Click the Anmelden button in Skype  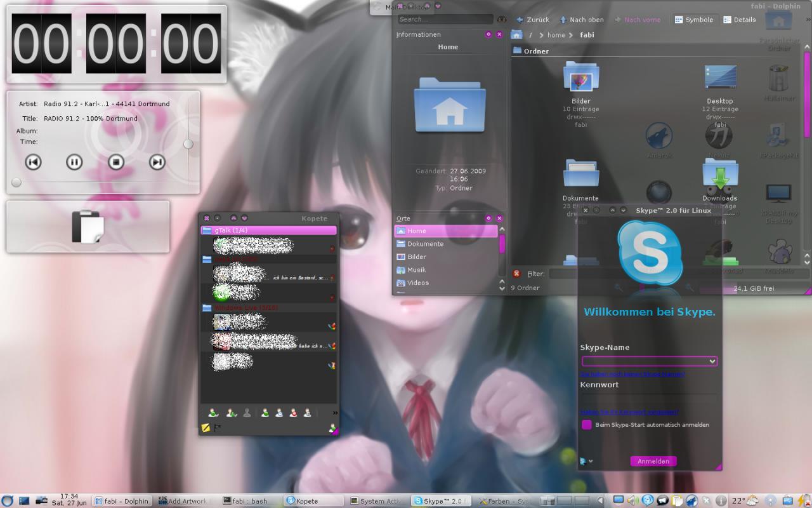(x=653, y=461)
